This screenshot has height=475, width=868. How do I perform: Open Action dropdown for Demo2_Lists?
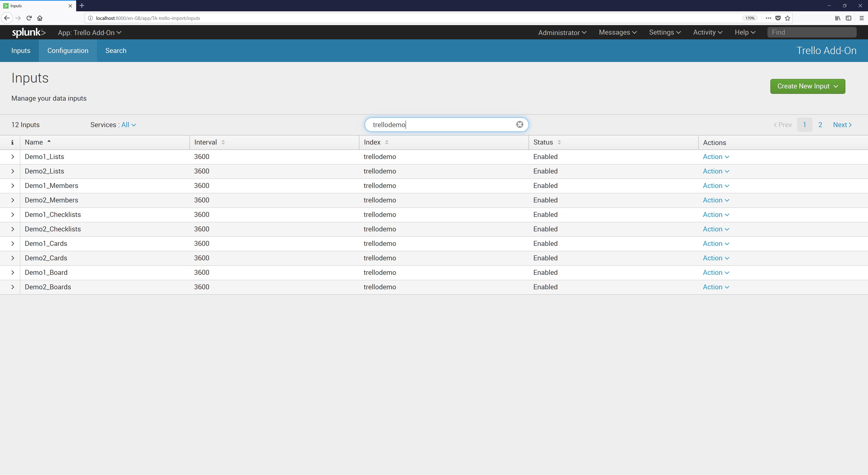coord(716,171)
